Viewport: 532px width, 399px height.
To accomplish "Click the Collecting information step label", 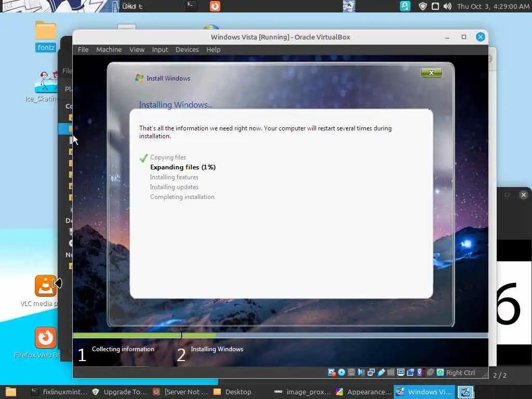I will [123, 349].
